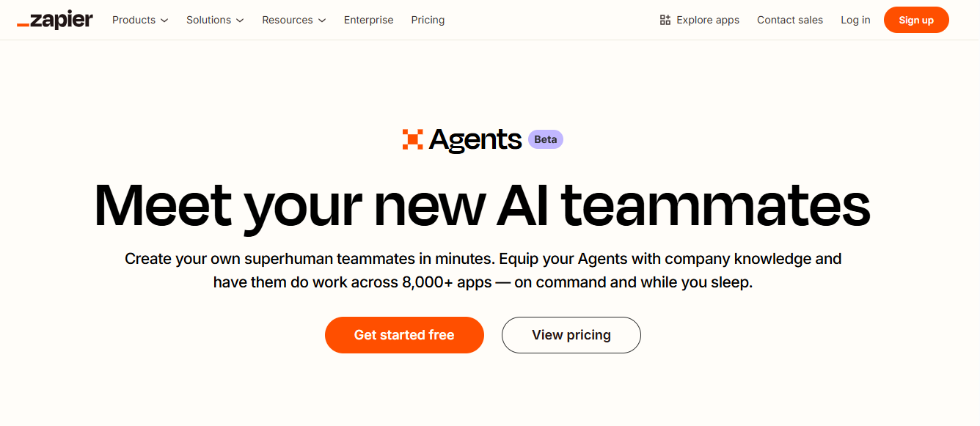The height and width of the screenshot is (426, 980).
Task: Click the orange Agents pixel logo icon
Action: point(413,139)
